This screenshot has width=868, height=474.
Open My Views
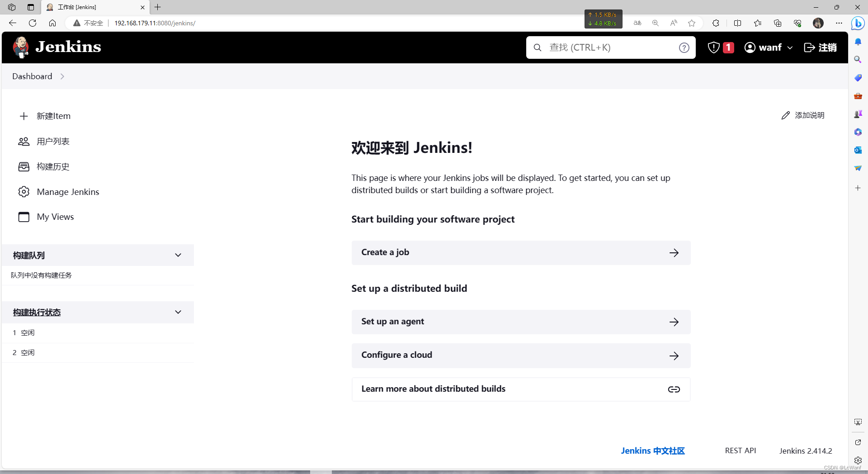[x=55, y=217]
